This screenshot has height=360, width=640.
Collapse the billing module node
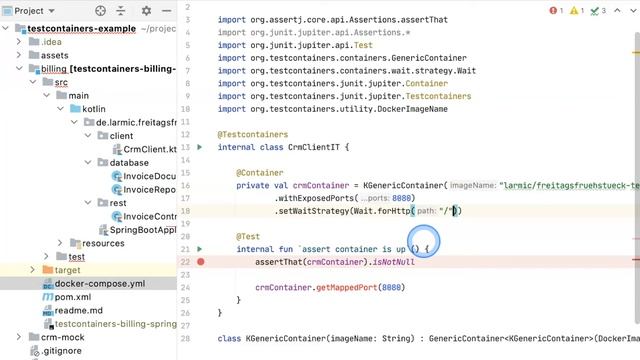click(19, 69)
